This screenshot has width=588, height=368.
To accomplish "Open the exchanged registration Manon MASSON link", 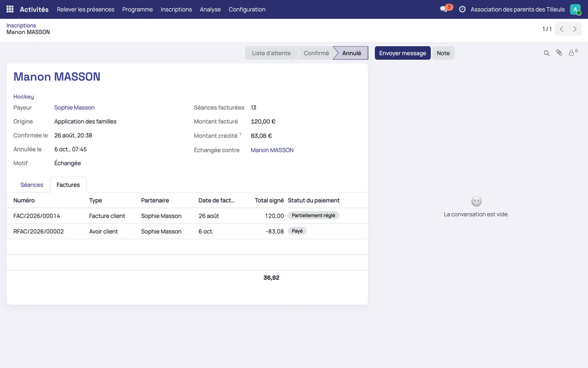I will click(272, 150).
